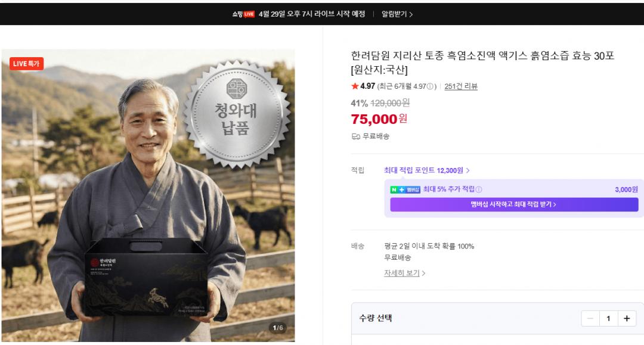
Task: Click info icon beside the 6-month rating
Action: tap(431, 86)
